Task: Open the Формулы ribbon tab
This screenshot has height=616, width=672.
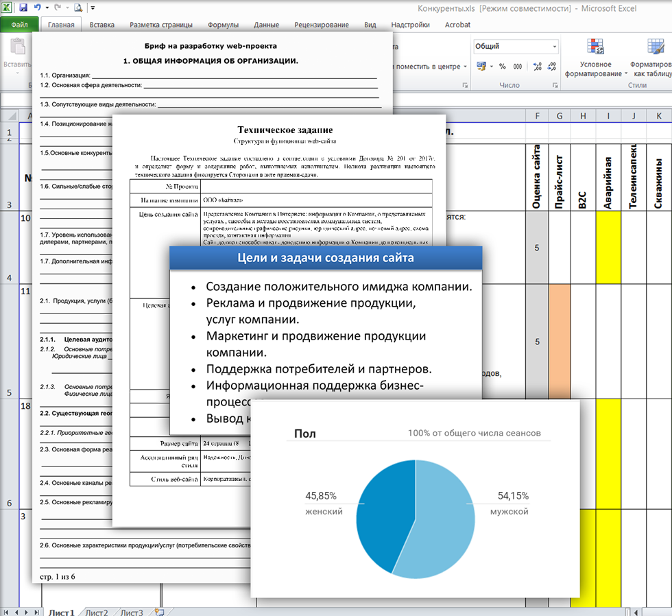Action: (x=223, y=25)
